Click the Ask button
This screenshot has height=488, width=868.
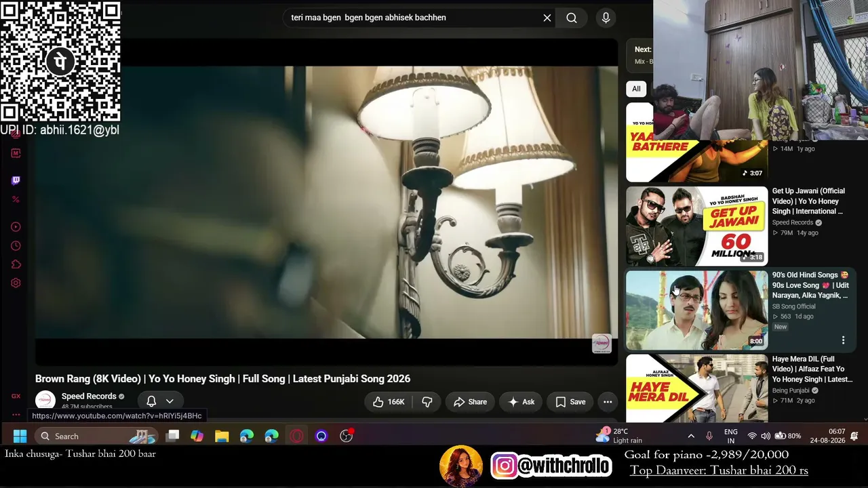pyautogui.click(x=521, y=402)
